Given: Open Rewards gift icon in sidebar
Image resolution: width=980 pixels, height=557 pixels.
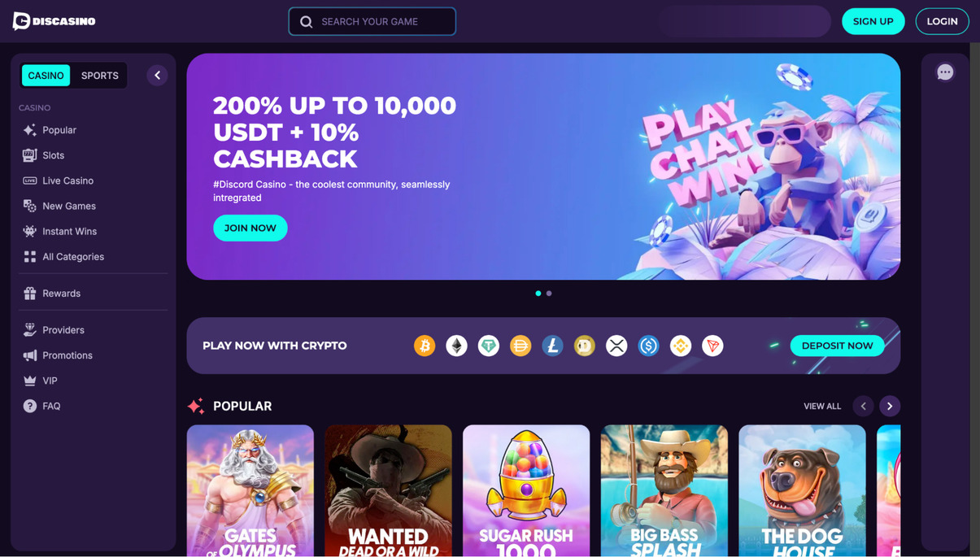Looking at the screenshot, I should (30, 294).
